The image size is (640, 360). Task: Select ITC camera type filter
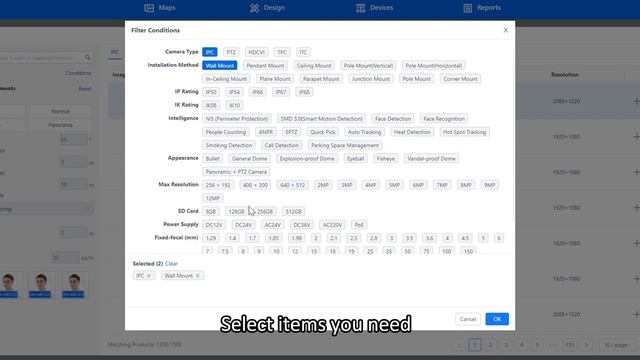point(303,52)
